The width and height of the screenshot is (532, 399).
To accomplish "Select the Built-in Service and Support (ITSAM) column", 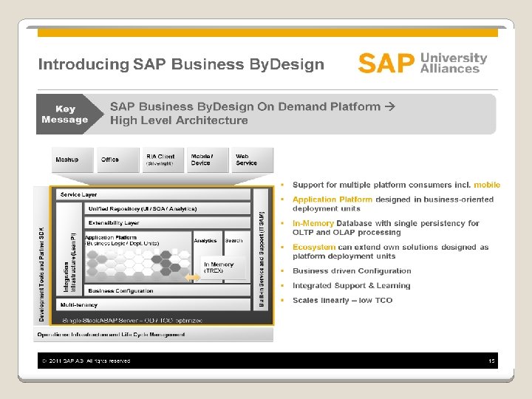I will click(x=261, y=250).
